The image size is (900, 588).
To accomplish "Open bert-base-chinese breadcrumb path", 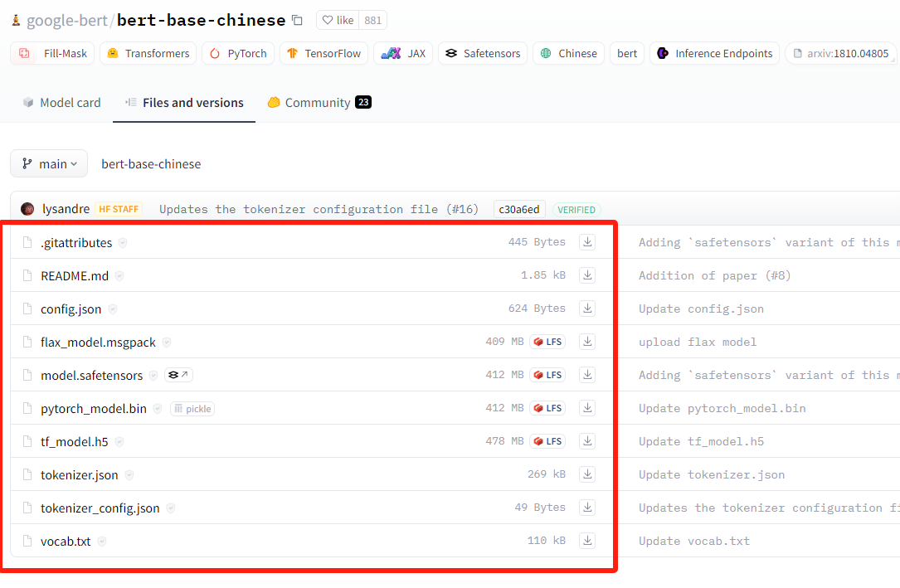I will [x=151, y=164].
